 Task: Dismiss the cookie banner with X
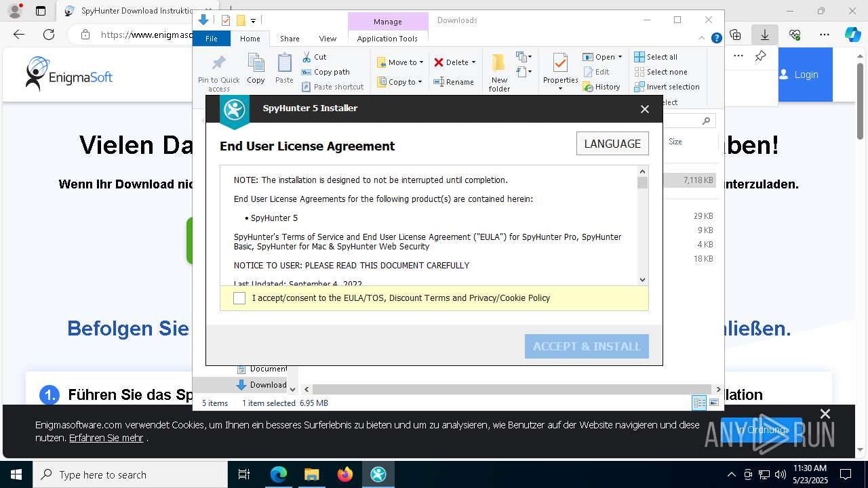(x=825, y=414)
